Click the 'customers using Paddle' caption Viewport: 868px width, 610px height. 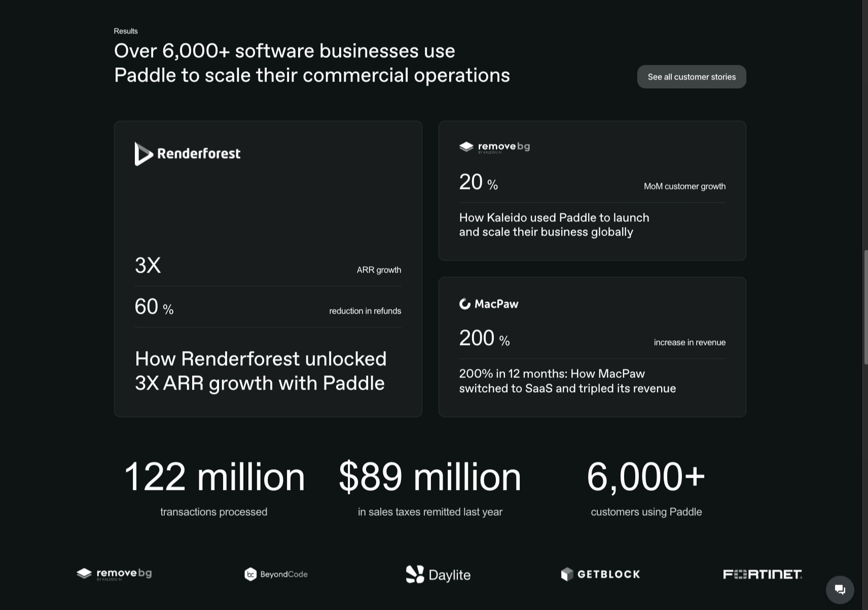tap(646, 512)
